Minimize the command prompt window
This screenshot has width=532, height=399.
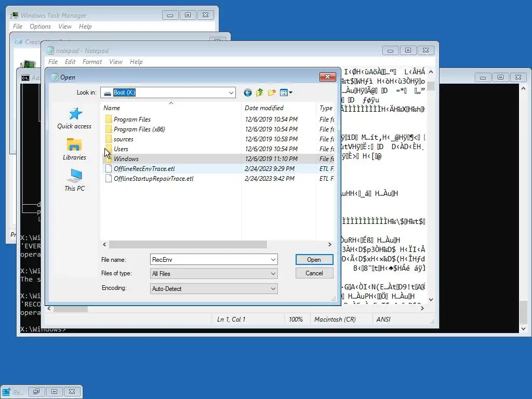483,77
